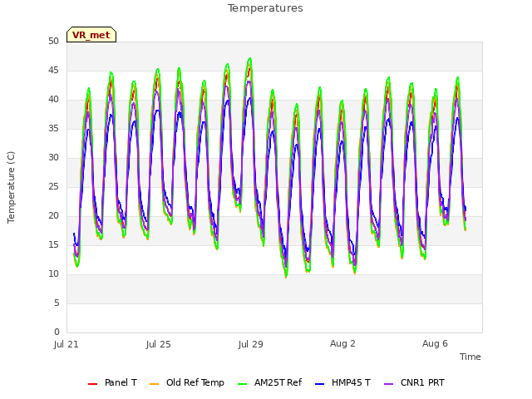Click the blue HMP45 T marker
Image resolution: width=532 pixels, height=399 pixels.
click(319, 384)
